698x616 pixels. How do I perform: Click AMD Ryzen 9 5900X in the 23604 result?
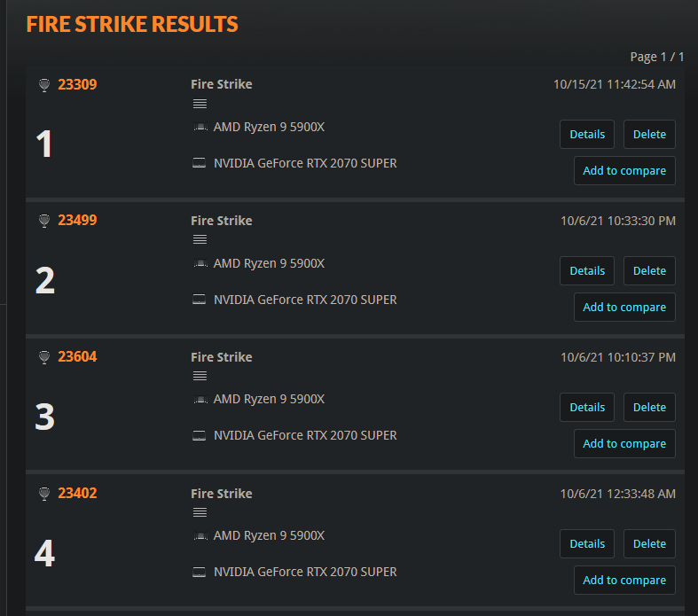269,400
